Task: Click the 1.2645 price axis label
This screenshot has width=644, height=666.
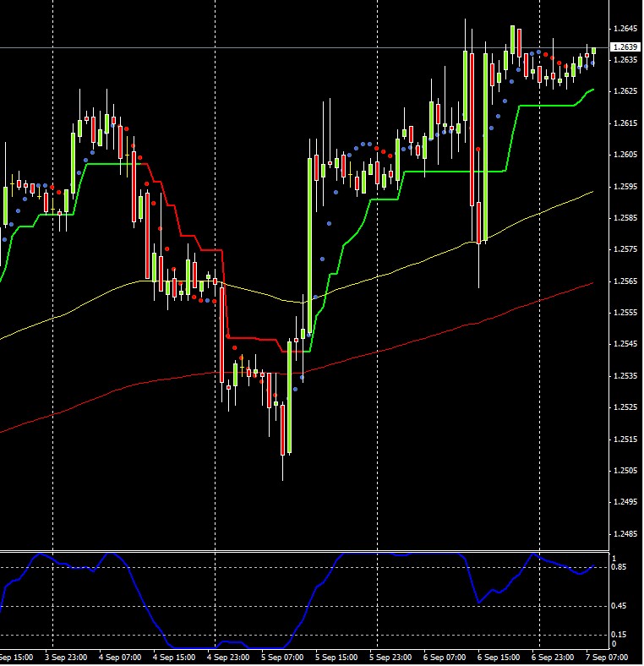Action: pos(625,29)
